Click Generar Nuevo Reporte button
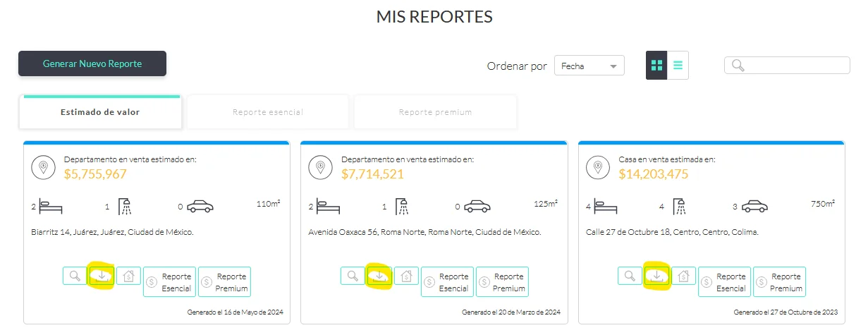The width and height of the screenshot is (868, 335). 92,63
